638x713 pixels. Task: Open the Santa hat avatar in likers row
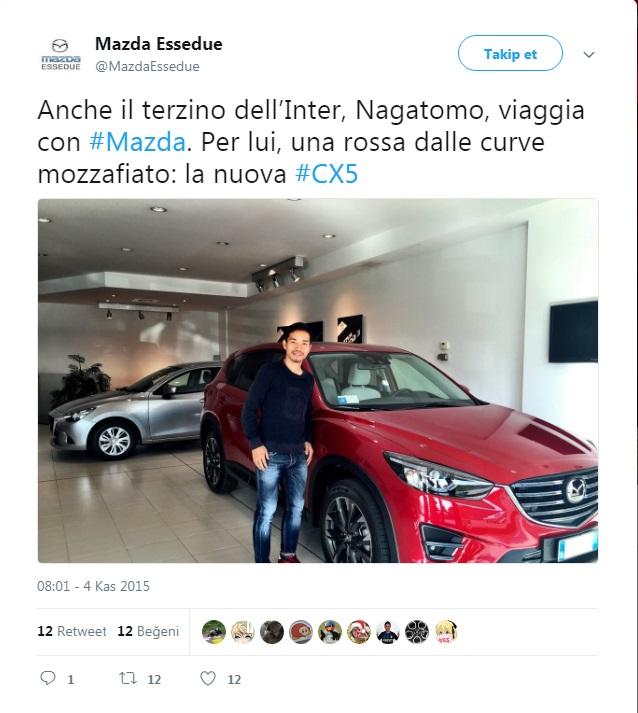pos(359,632)
